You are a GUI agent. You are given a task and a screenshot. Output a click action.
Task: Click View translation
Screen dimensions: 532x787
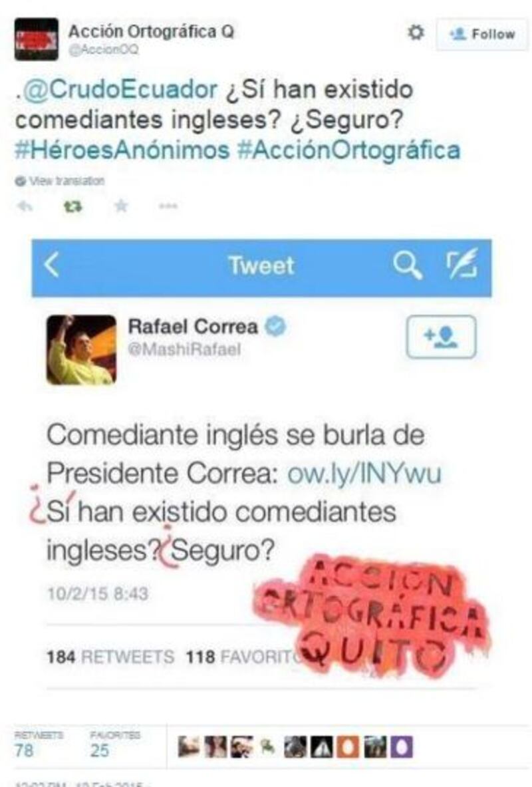[61, 181]
